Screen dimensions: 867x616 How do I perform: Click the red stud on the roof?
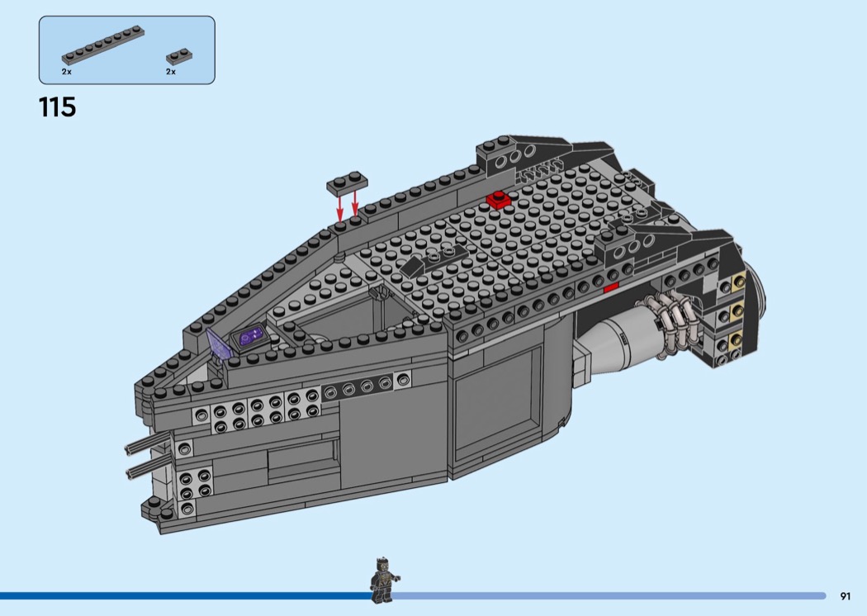pyautogui.click(x=498, y=199)
